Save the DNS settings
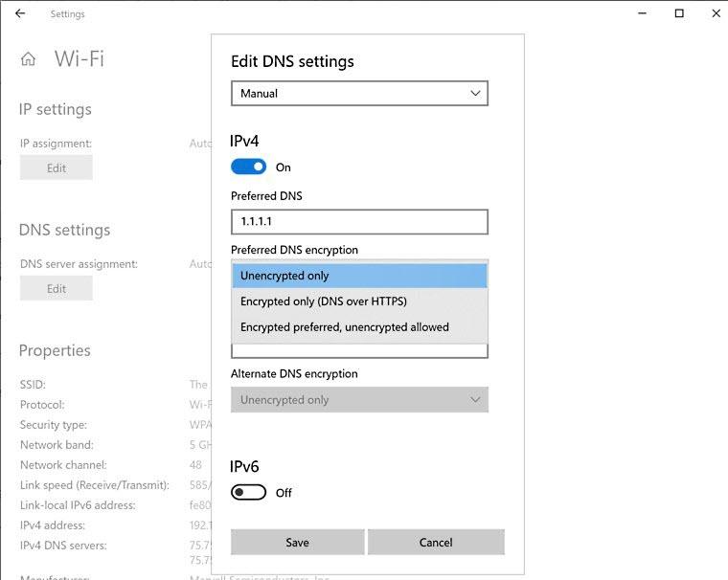The width and height of the screenshot is (728, 580). tap(297, 543)
